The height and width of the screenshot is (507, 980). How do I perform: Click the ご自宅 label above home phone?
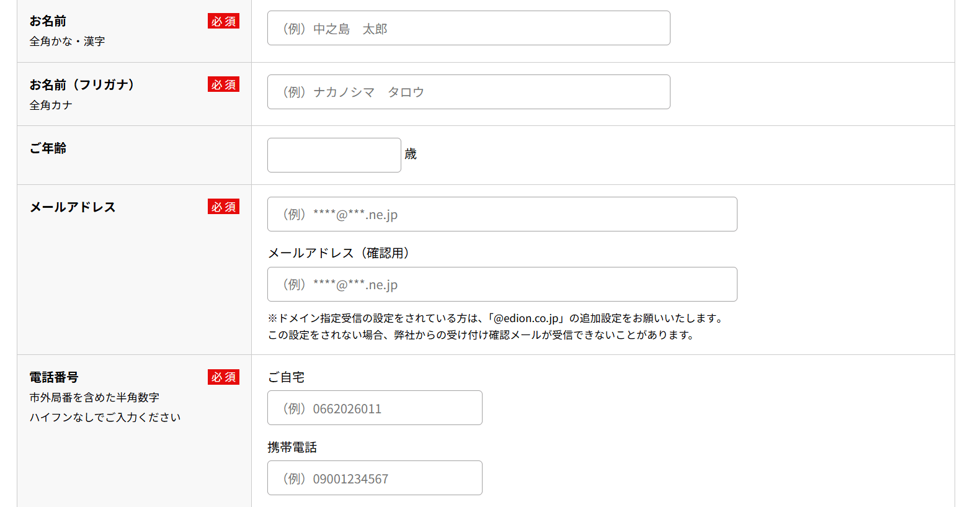pos(286,377)
